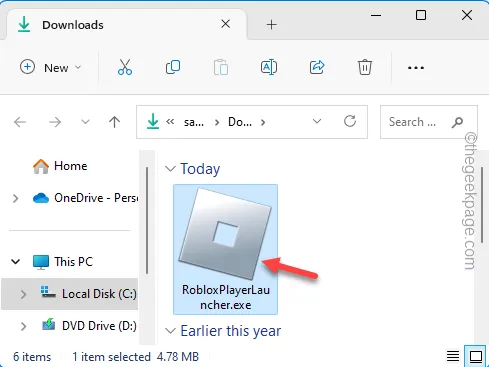The height and width of the screenshot is (367, 489).
Task: Click the '6 items' status text
Action: tap(32, 357)
